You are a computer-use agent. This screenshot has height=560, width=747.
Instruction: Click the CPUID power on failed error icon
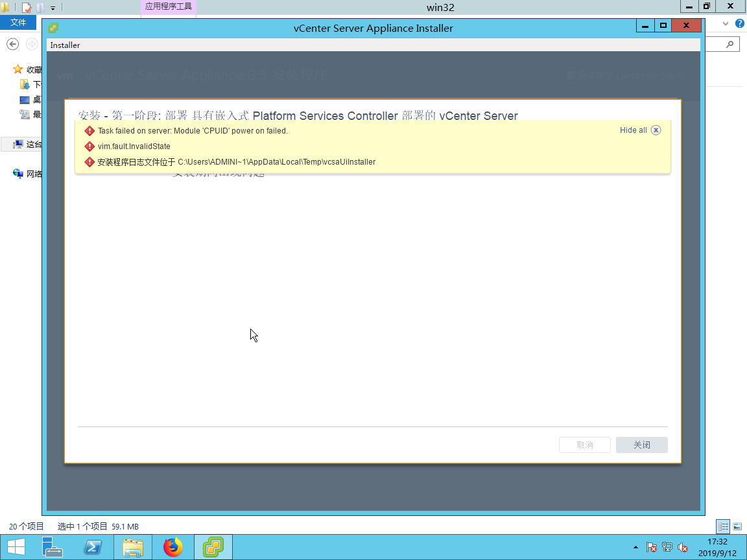(x=89, y=131)
